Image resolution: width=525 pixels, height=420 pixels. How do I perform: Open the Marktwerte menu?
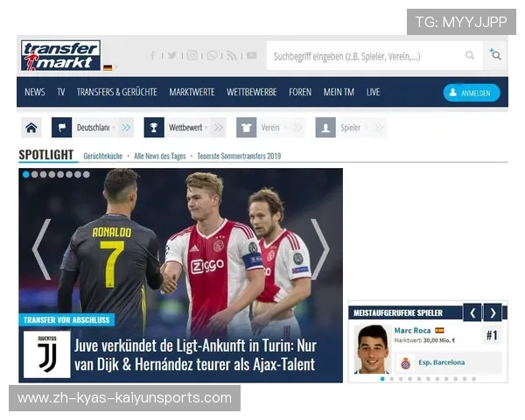(x=192, y=92)
